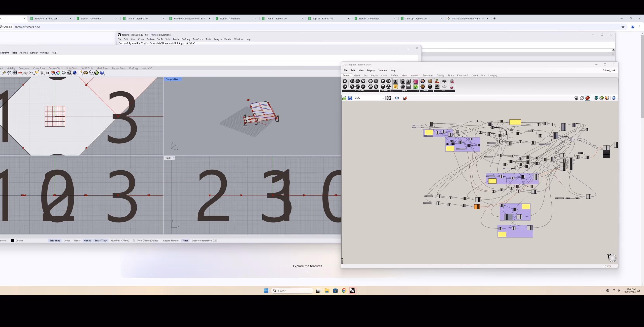Open the Perspective viewport dropdown arrow
Viewport: 644px width, 327px height.
181,79
